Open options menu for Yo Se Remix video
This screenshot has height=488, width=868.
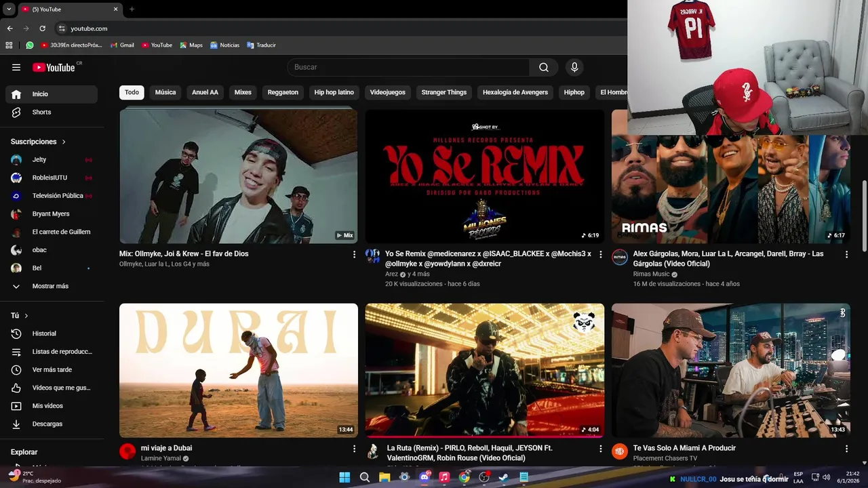pos(600,254)
